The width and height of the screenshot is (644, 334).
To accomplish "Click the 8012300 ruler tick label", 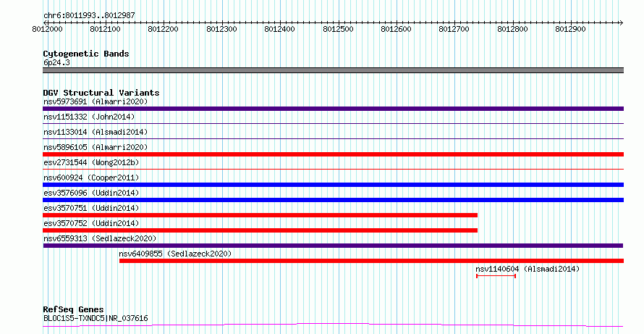I will pos(222,30).
